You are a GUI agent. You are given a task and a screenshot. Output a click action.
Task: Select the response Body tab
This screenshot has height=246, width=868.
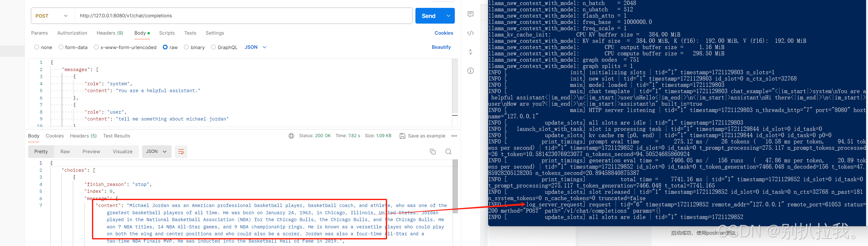34,136
